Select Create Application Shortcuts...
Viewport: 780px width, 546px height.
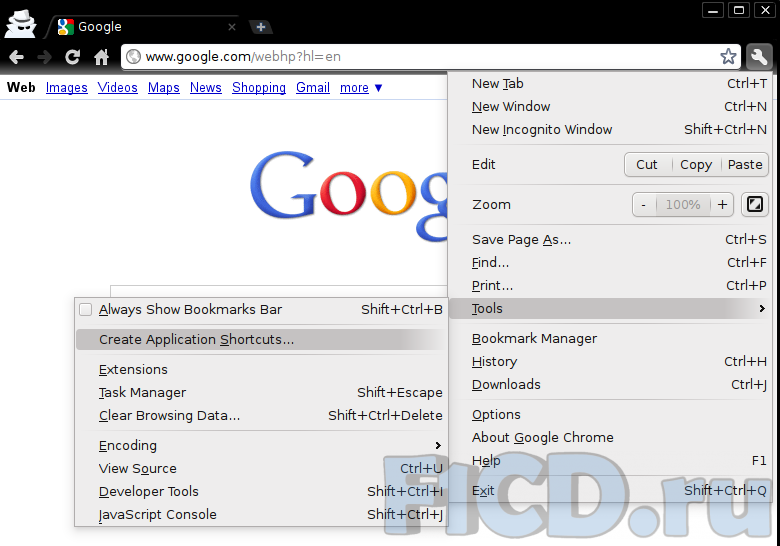[261, 340]
